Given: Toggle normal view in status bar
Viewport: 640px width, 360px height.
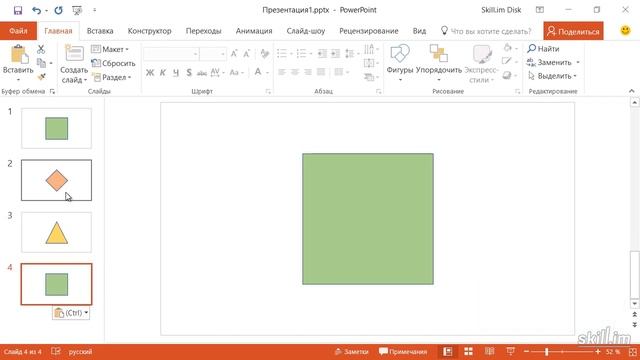Looking at the screenshot, I should (x=448, y=351).
